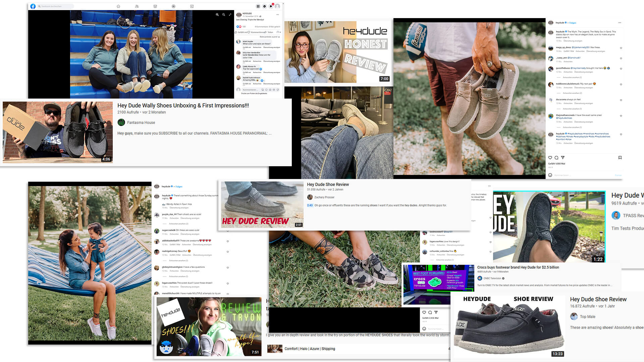This screenshot has width=644, height=362.
Task: Like the Wally Sox Instagram post
Action: coord(550,158)
